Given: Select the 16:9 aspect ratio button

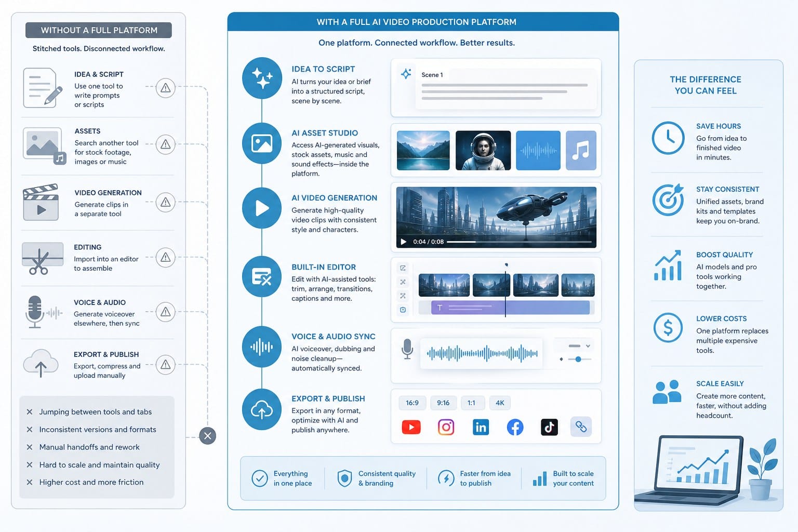Looking at the screenshot, I should pos(413,403).
